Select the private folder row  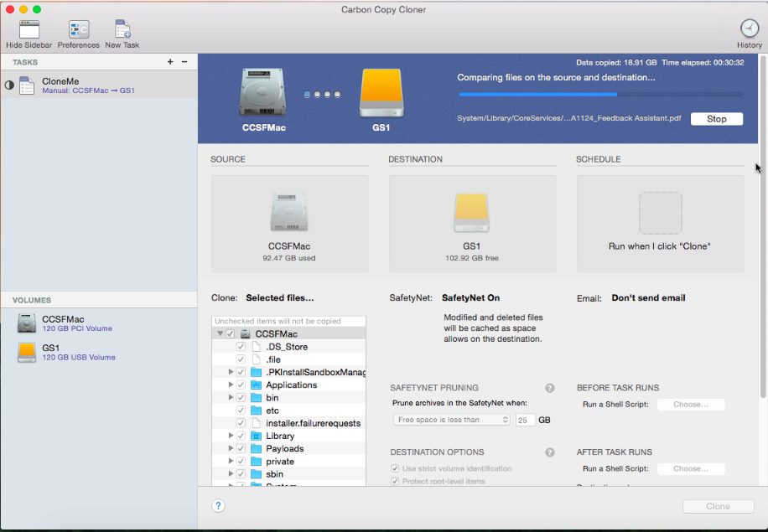[289, 462]
